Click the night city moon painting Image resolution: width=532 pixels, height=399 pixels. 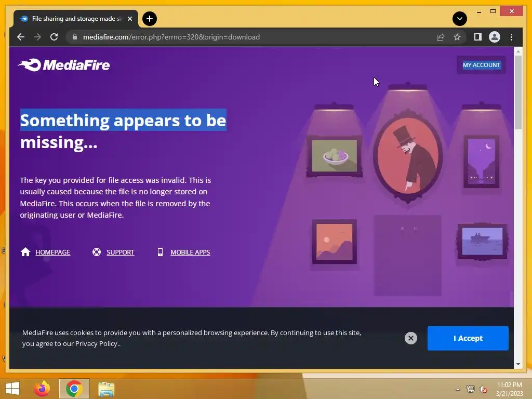(x=482, y=162)
